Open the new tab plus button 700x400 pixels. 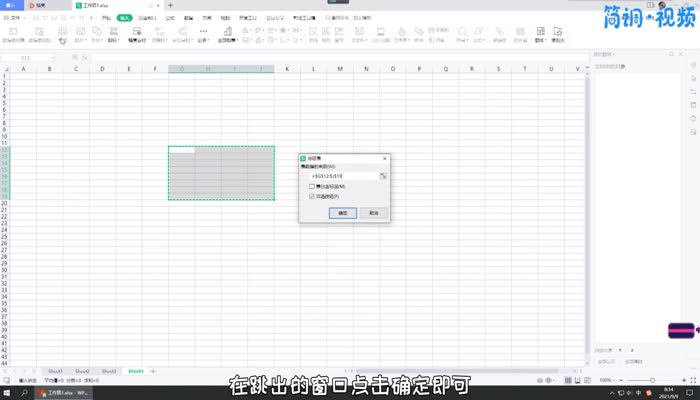171,5
